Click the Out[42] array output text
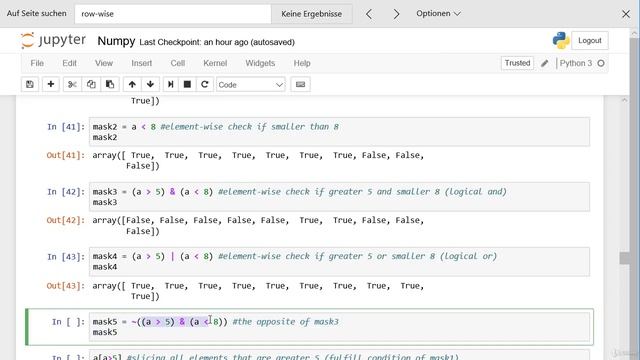Image resolution: width=640 pixels, height=360 pixels. [258, 226]
